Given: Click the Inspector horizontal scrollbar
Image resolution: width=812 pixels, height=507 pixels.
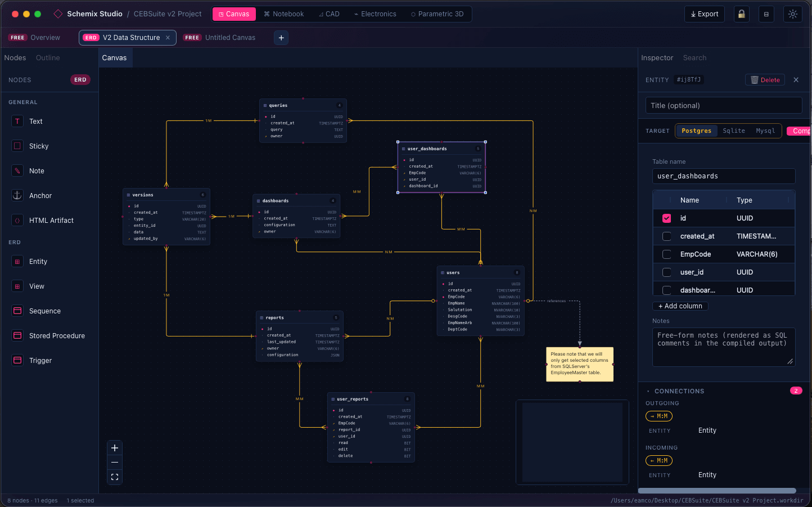Looking at the screenshot, I should (717, 491).
